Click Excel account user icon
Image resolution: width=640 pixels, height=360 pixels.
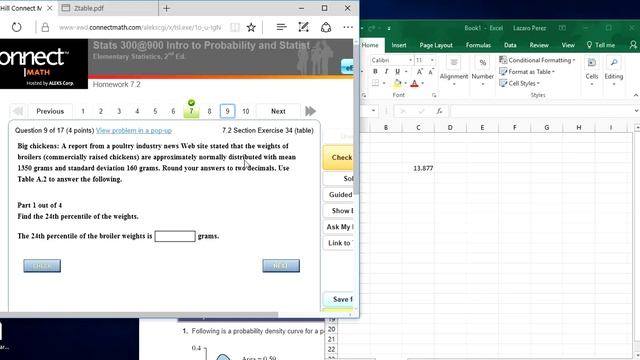(x=633, y=45)
